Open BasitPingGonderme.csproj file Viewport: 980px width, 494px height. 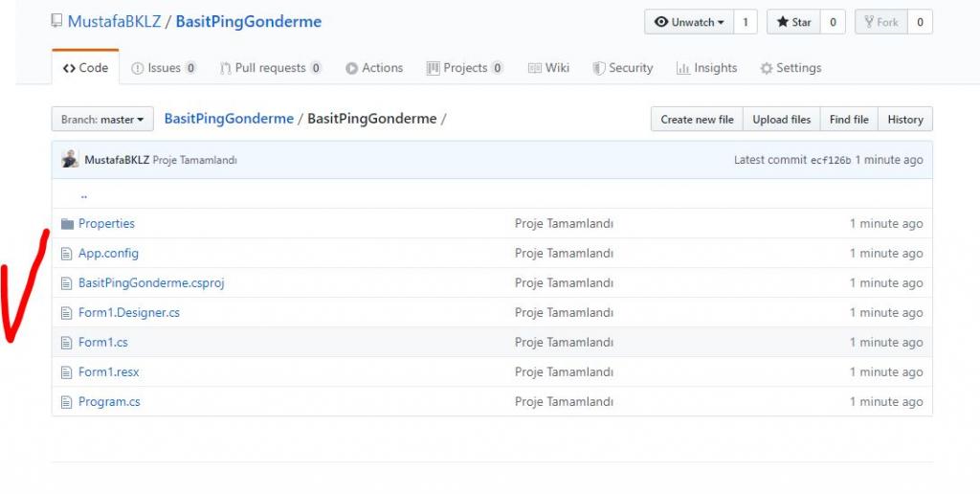(151, 282)
